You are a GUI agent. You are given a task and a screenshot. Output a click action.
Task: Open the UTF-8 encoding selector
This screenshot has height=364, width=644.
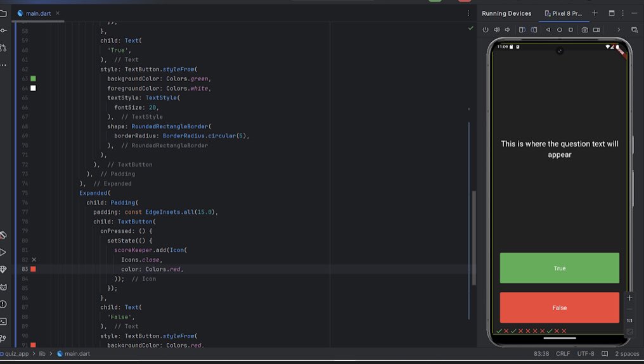pyautogui.click(x=586, y=354)
